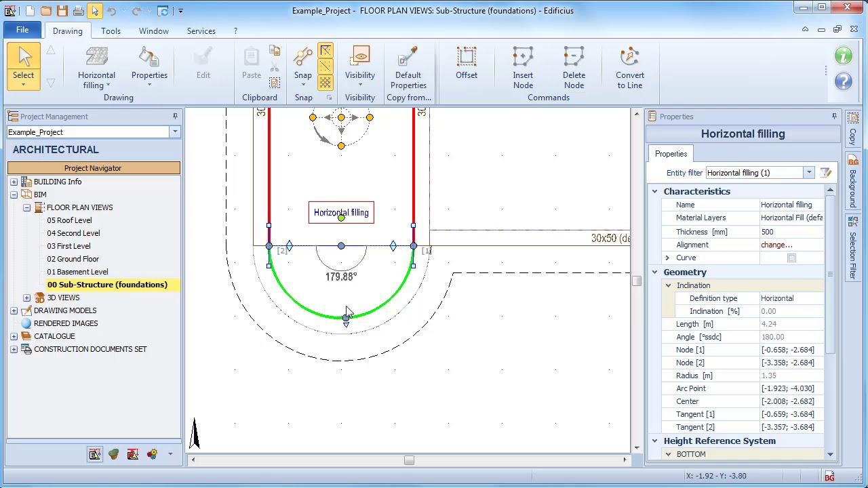Screen dimensions: 868x488
Task: Click the blue help question icon
Action: click(x=844, y=81)
